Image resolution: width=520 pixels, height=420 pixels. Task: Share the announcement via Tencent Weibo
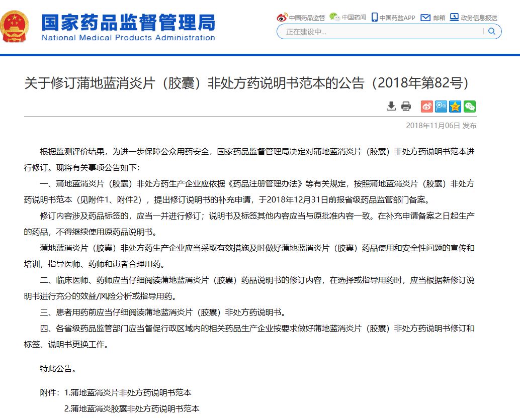click(441, 106)
